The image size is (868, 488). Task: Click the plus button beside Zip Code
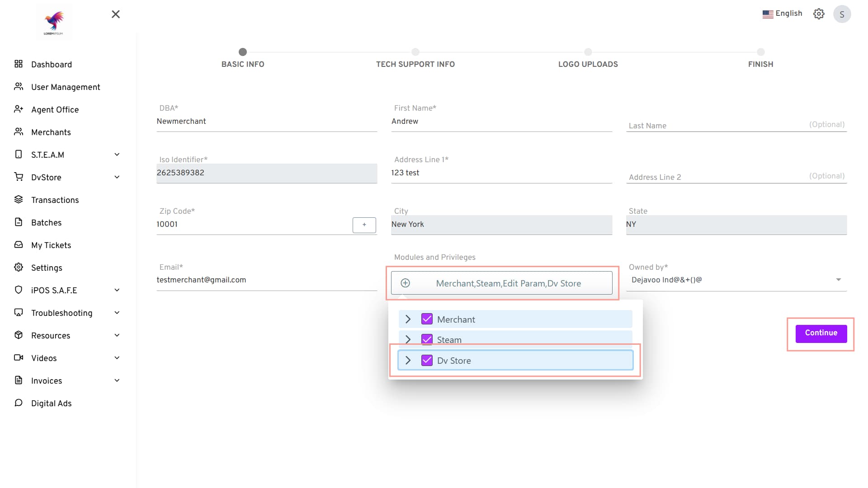[364, 225]
